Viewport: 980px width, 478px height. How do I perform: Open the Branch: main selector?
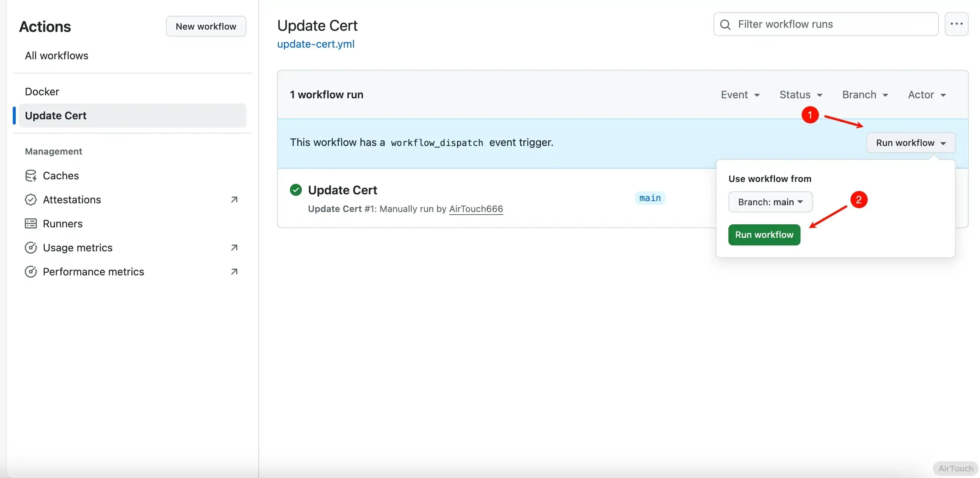click(770, 202)
